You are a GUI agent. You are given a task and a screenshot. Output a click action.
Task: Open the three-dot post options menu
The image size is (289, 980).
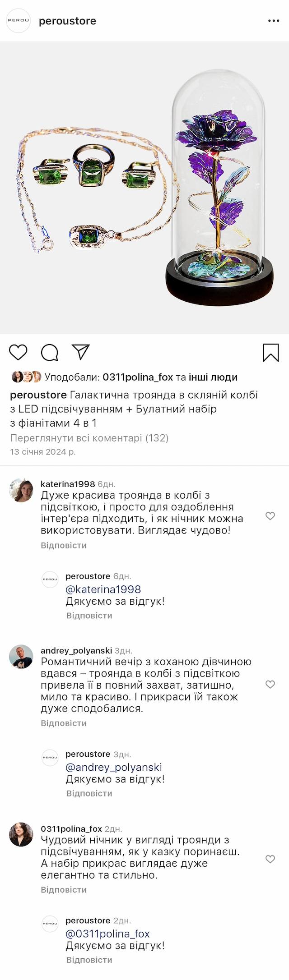tap(274, 21)
